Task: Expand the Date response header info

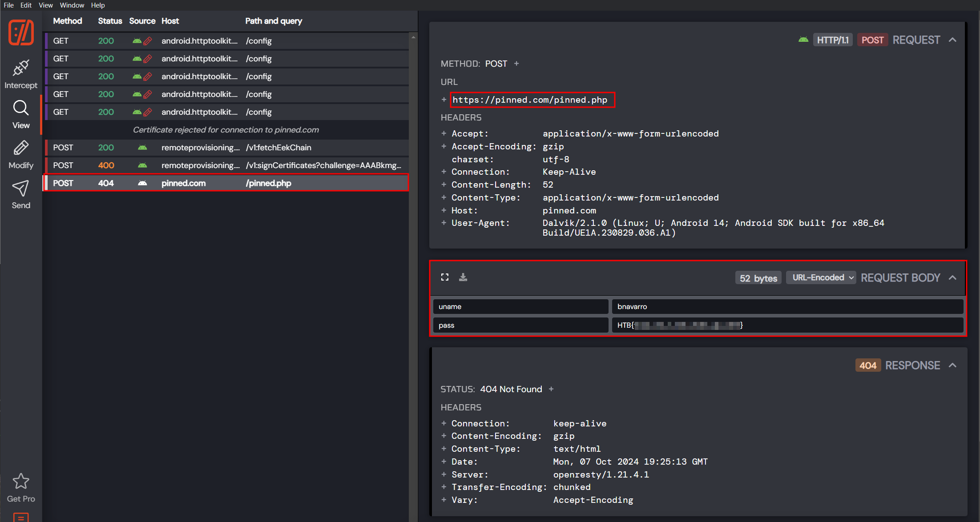Action: pos(444,462)
